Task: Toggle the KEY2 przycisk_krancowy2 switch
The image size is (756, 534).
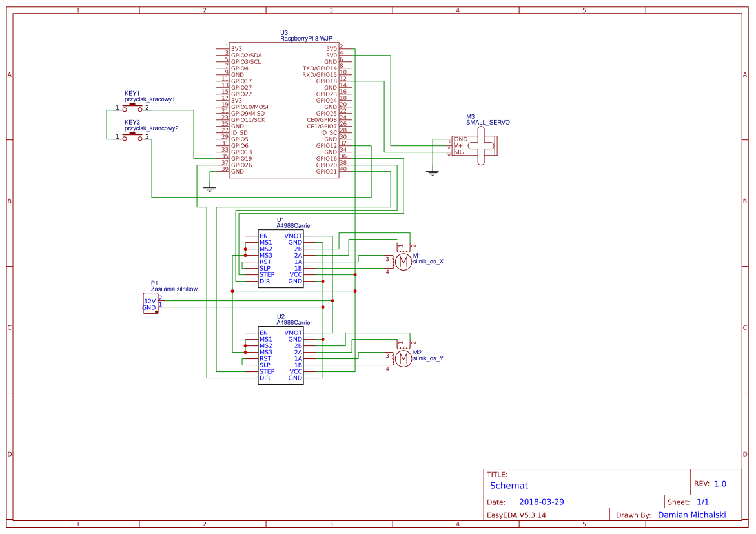Action: [x=132, y=136]
